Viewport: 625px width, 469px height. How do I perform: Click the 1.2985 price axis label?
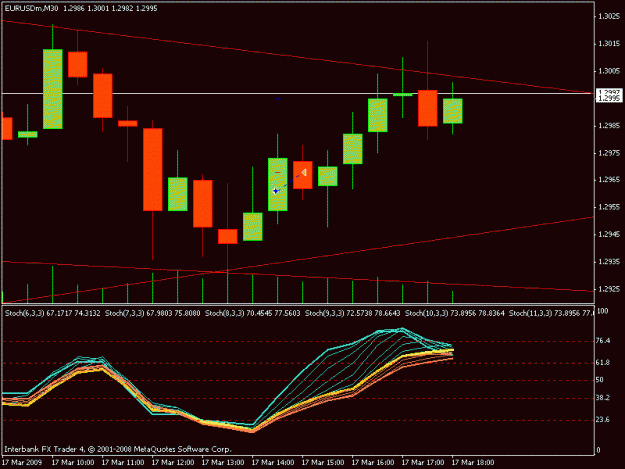pyautogui.click(x=609, y=126)
